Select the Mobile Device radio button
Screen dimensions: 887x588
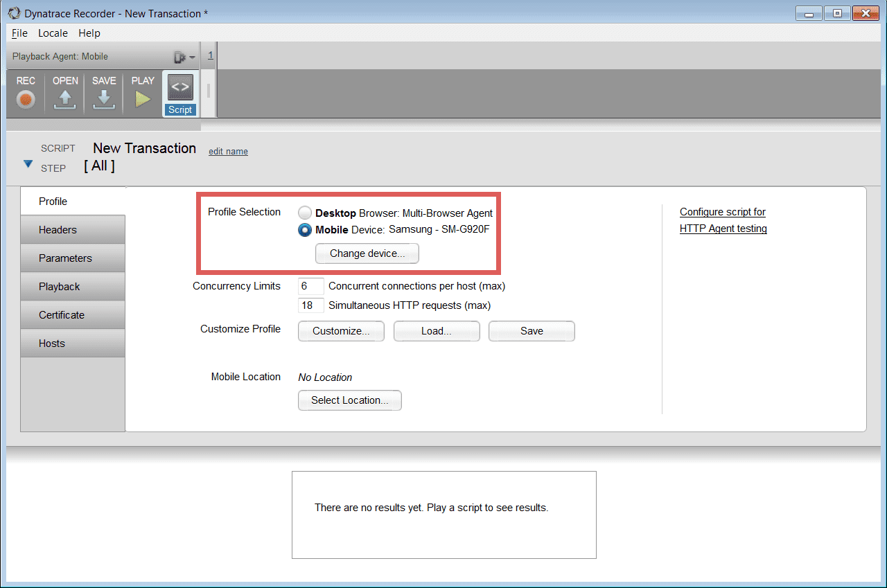305,230
